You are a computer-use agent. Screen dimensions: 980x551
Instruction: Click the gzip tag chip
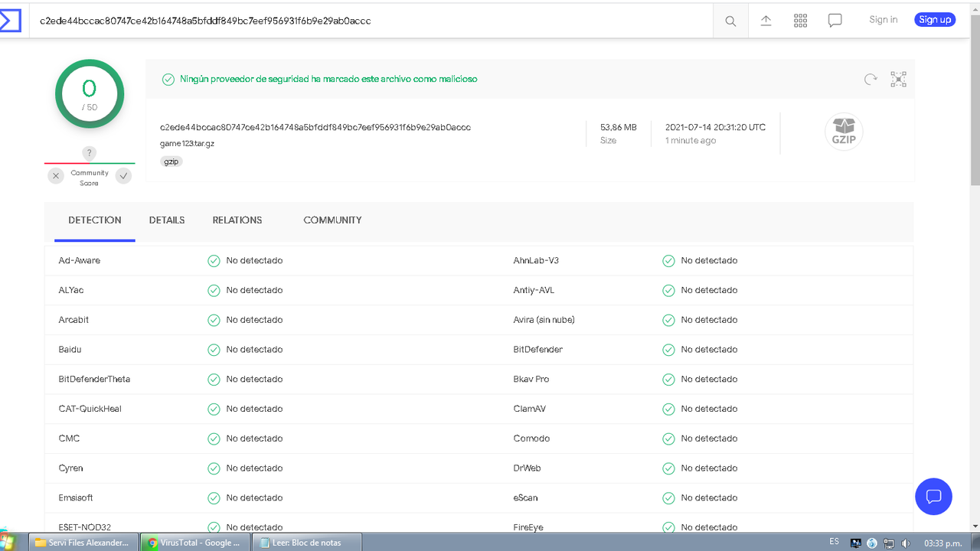pyautogui.click(x=171, y=162)
